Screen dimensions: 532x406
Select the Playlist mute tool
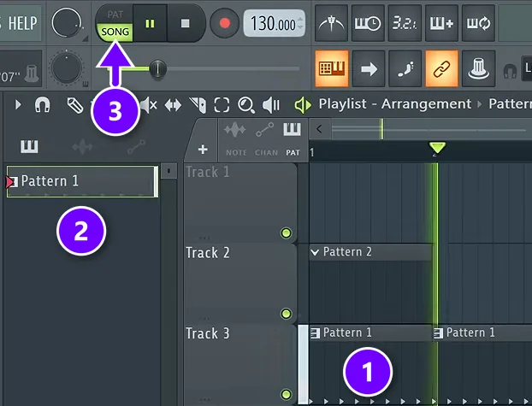(x=149, y=105)
